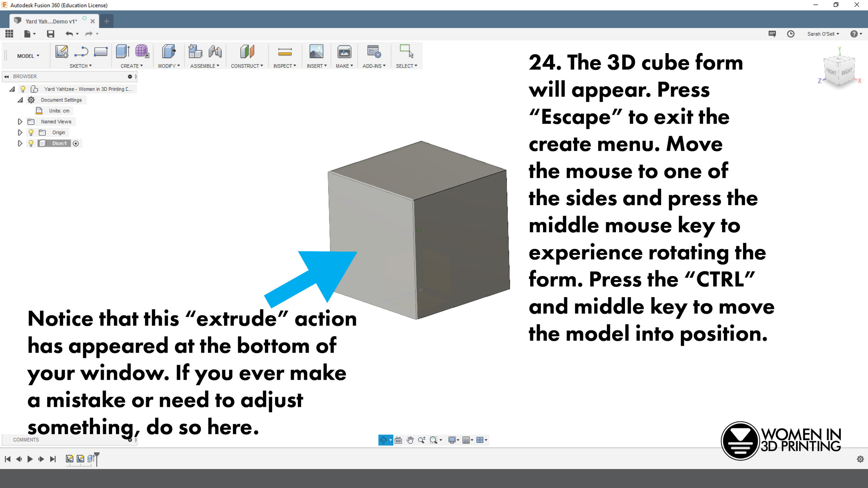Select the Extrude feature in timeline

click(91, 459)
